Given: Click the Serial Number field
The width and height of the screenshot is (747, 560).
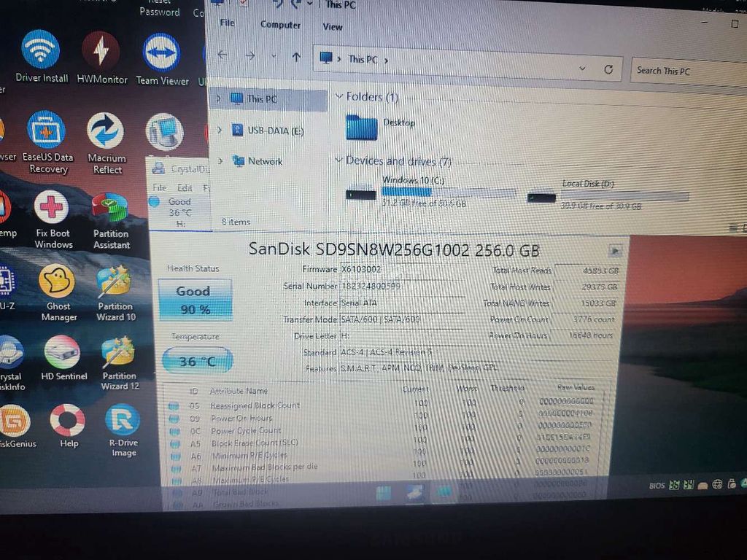Looking at the screenshot, I should [402, 286].
